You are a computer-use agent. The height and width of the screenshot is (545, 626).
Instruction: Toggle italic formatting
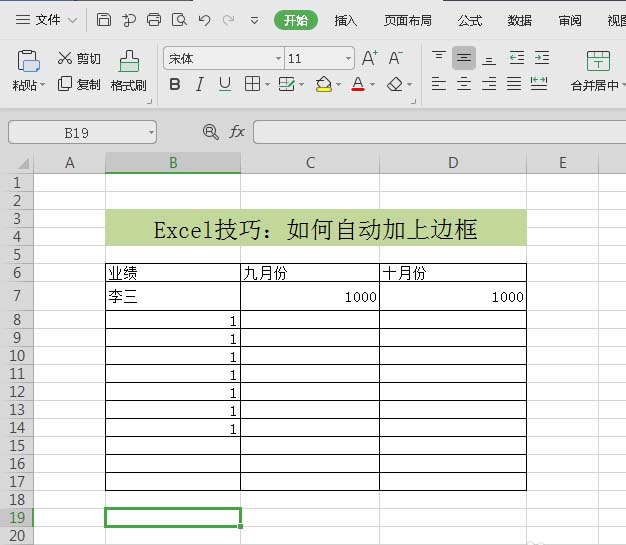[x=200, y=84]
